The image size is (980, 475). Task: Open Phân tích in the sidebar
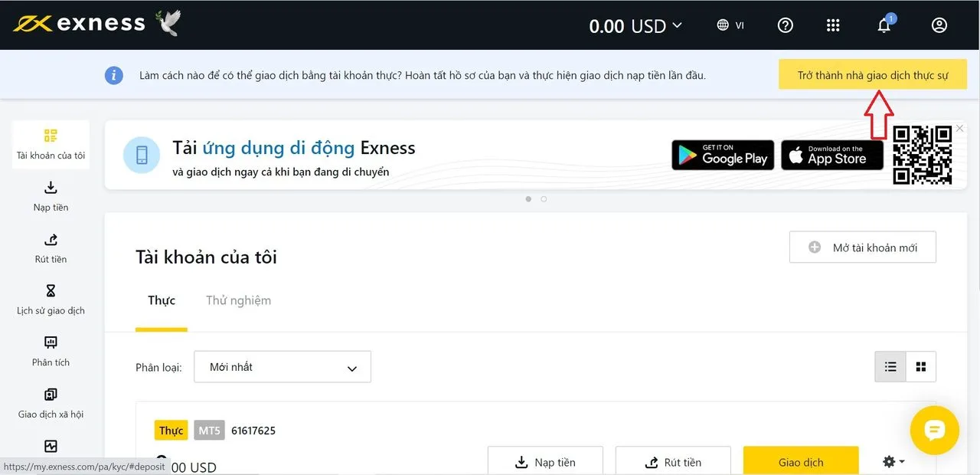pos(51,351)
